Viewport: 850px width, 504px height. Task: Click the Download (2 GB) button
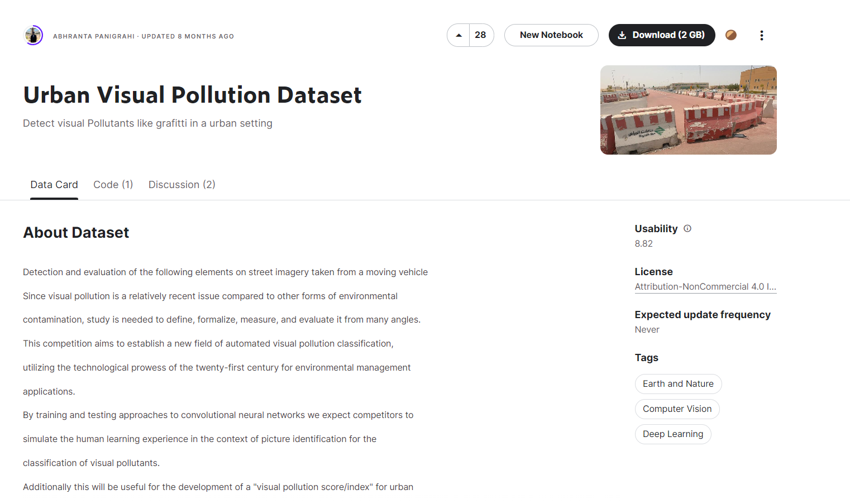coord(662,35)
